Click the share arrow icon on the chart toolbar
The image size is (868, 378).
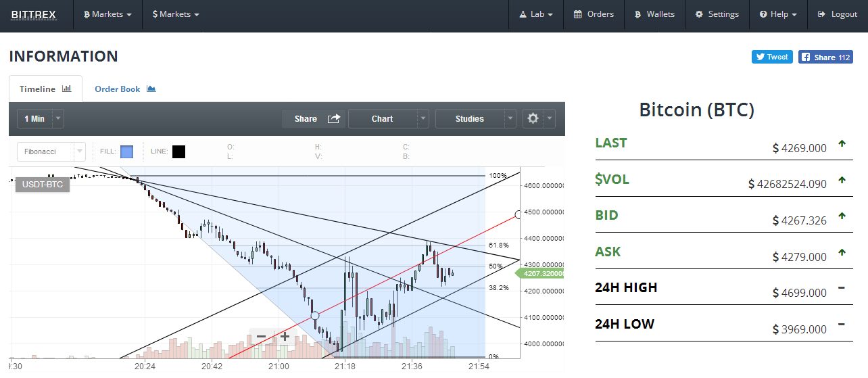pos(334,119)
